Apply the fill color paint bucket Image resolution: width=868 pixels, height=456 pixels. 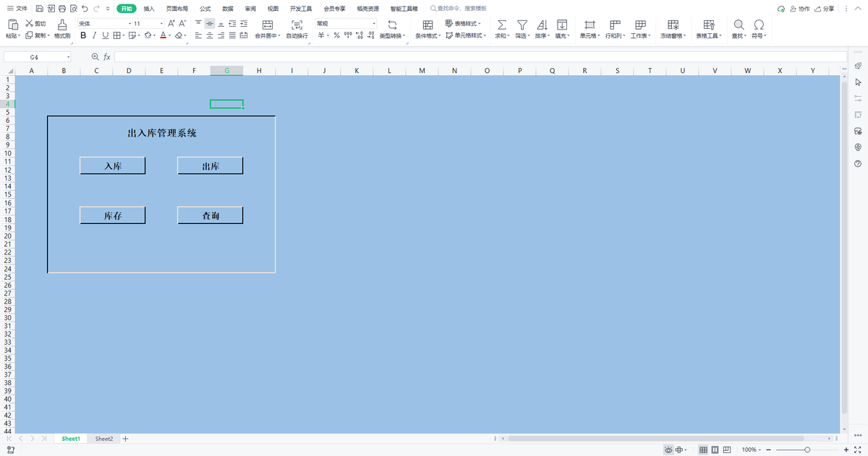(x=148, y=35)
